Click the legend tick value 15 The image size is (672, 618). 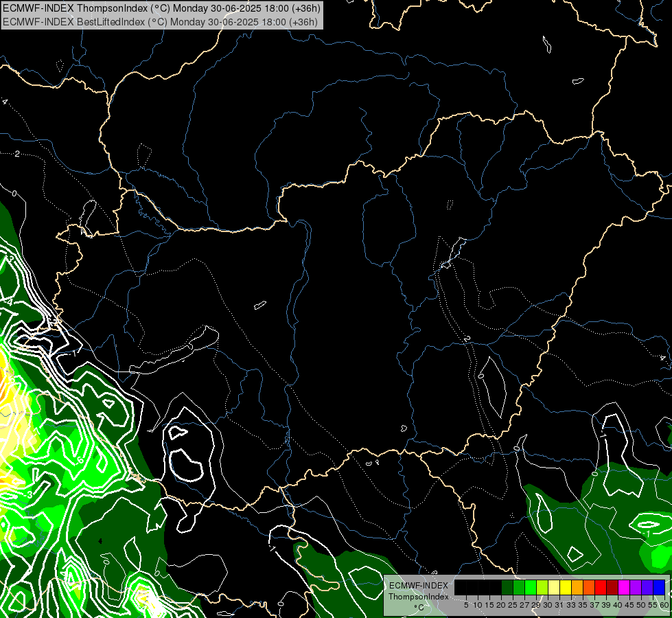tap(489, 605)
